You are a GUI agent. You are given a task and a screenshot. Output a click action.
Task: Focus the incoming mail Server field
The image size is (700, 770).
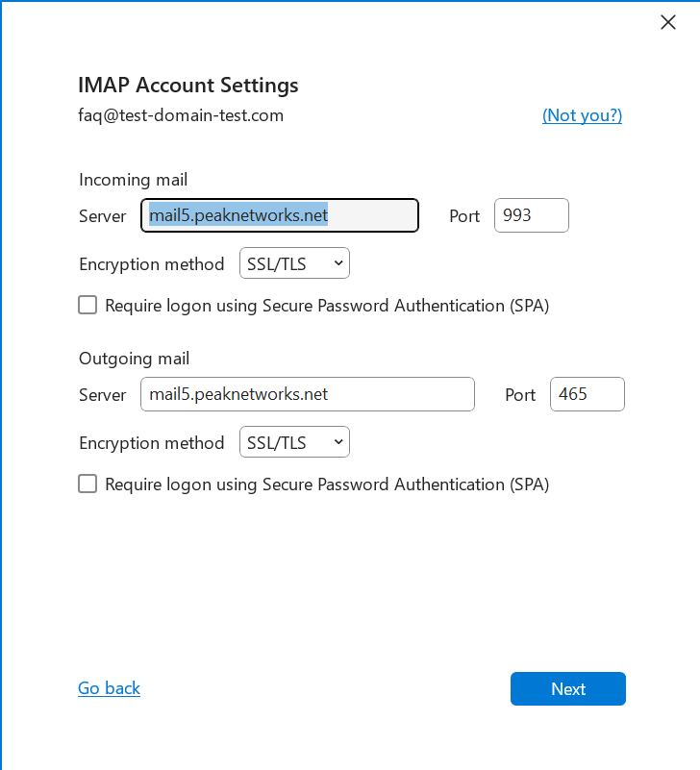(280, 215)
